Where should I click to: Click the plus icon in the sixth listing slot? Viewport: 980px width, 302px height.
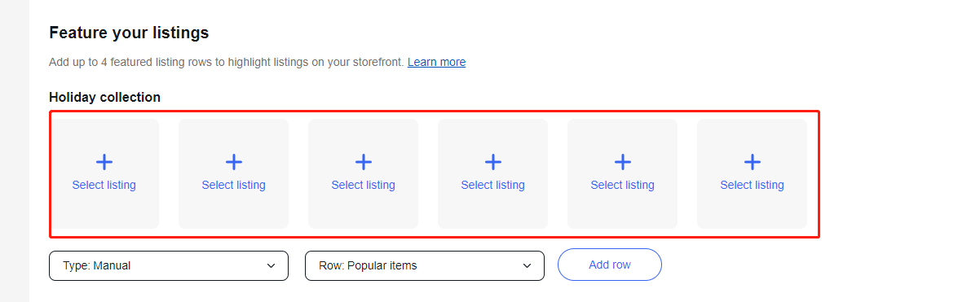(x=753, y=161)
